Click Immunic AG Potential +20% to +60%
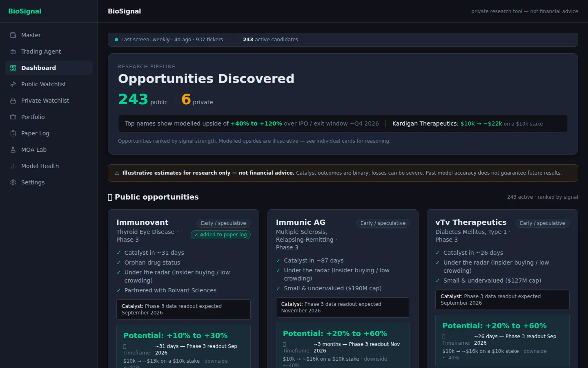Viewport: 588px width, 368px height. (x=335, y=334)
